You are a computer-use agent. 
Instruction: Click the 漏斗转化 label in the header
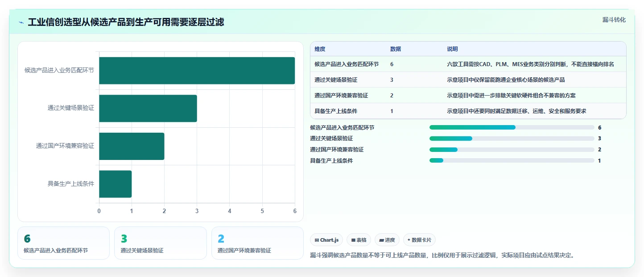(x=614, y=20)
